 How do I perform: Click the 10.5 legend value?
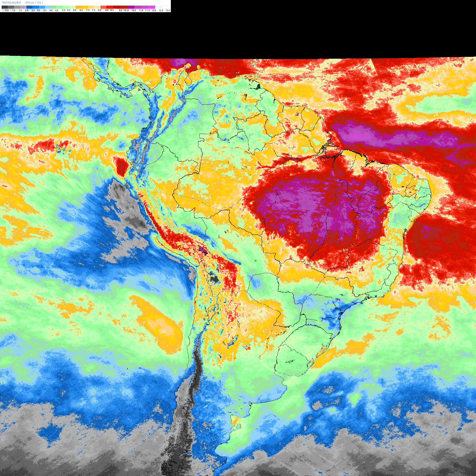tap(134, 10)
